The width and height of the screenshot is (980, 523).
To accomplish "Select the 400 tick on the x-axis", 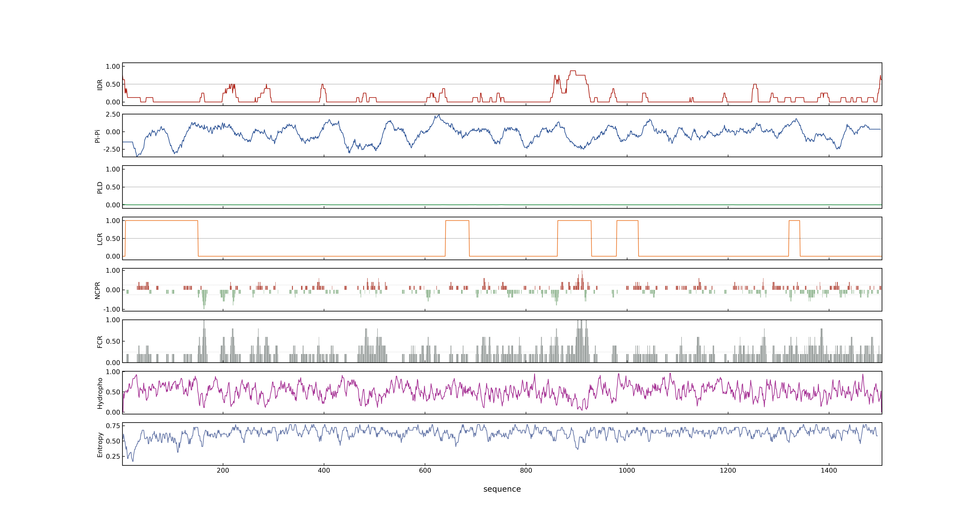I will (324, 470).
